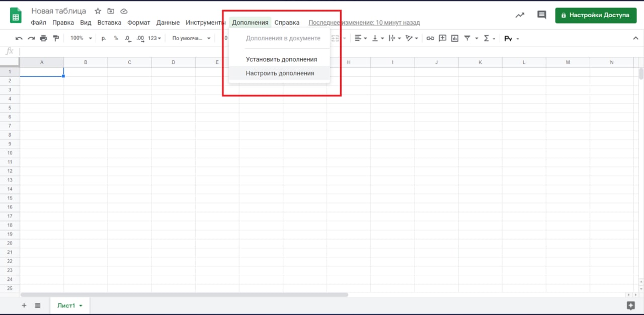The width and height of the screenshot is (644, 315).
Task: Click the horizontal scrollbar
Action: [184, 295]
